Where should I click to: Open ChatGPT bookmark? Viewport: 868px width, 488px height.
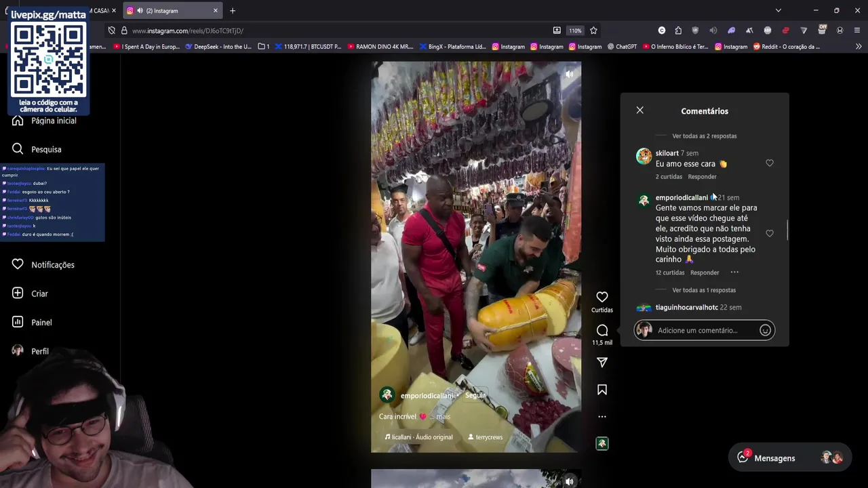[622, 47]
